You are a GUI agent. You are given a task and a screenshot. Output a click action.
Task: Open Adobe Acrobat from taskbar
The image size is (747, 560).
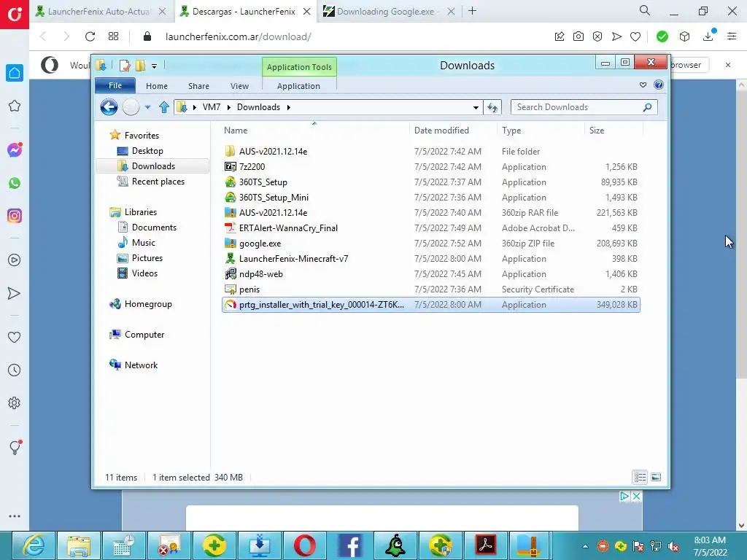[486, 545]
